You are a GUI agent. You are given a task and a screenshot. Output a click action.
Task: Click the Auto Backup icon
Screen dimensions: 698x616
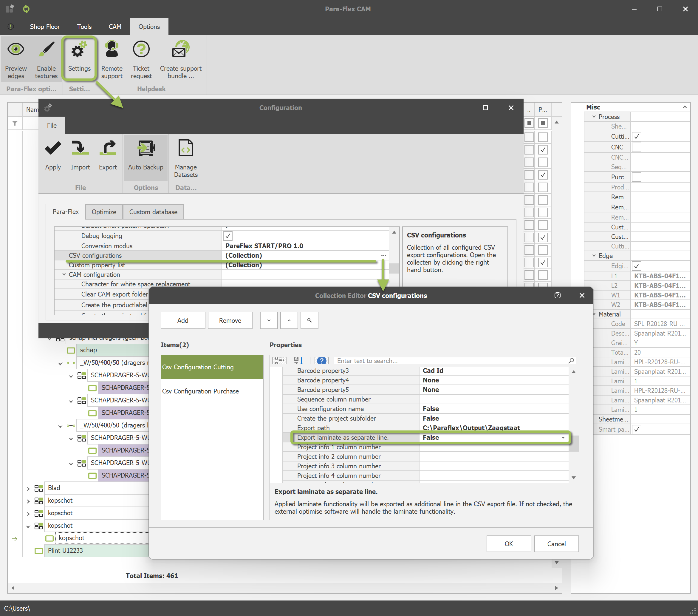tap(146, 149)
